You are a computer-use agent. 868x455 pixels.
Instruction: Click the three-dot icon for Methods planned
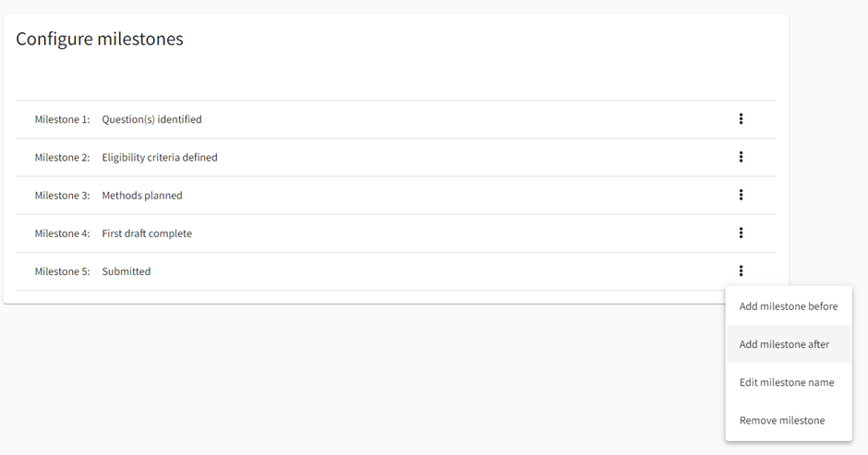tap(741, 195)
